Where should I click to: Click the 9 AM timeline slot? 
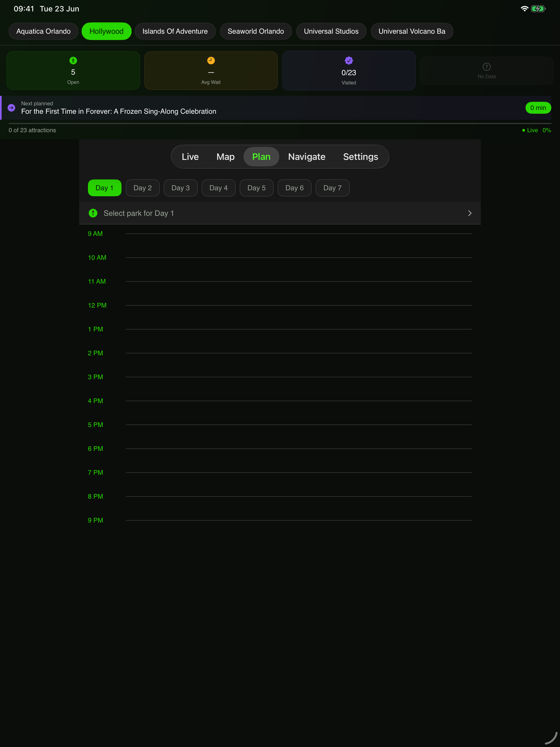click(280, 234)
